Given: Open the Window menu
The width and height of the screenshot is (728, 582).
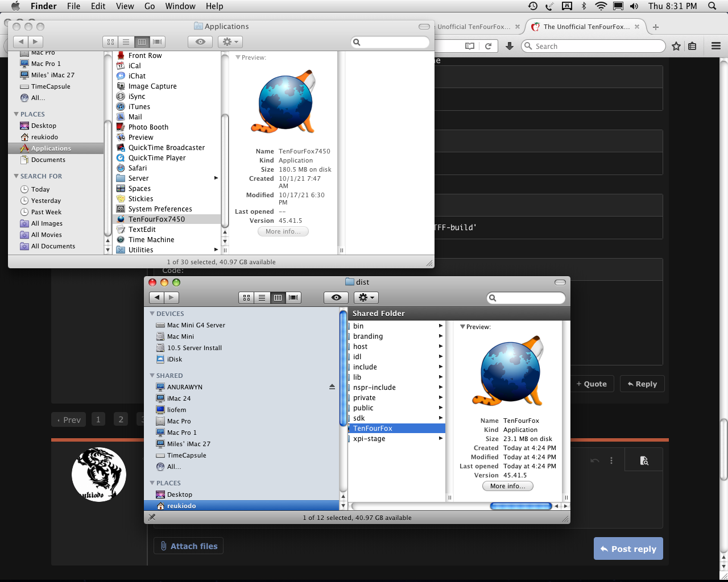Looking at the screenshot, I should 180,6.
